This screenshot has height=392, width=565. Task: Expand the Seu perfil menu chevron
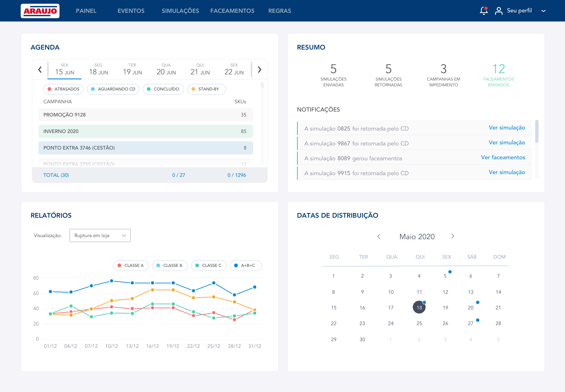(543, 11)
